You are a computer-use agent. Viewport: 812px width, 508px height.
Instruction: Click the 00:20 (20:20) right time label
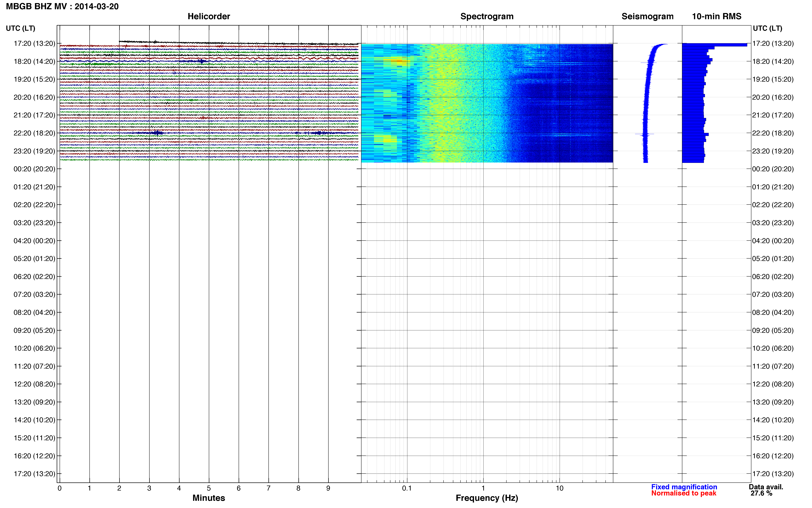coord(773,169)
